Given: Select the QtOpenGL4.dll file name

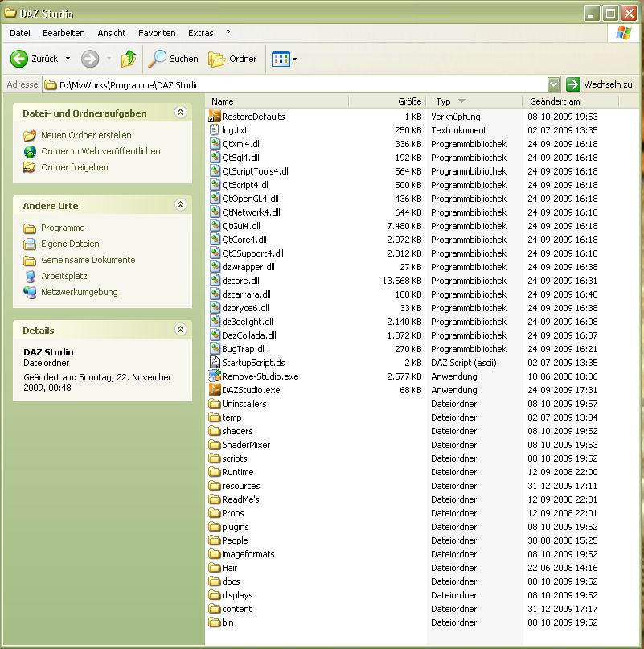Looking at the screenshot, I should pyautogui.click(x=250, y=199).
